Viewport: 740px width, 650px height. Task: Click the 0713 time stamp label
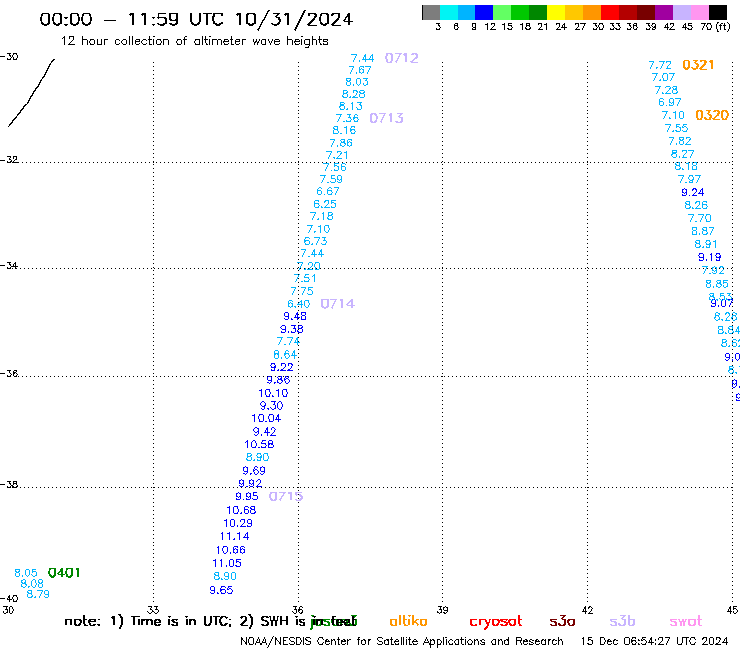(x=387, y=118)
